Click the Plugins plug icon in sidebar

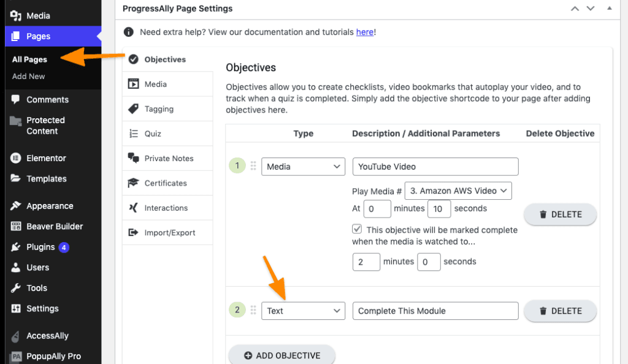click(x=16, y=247)
